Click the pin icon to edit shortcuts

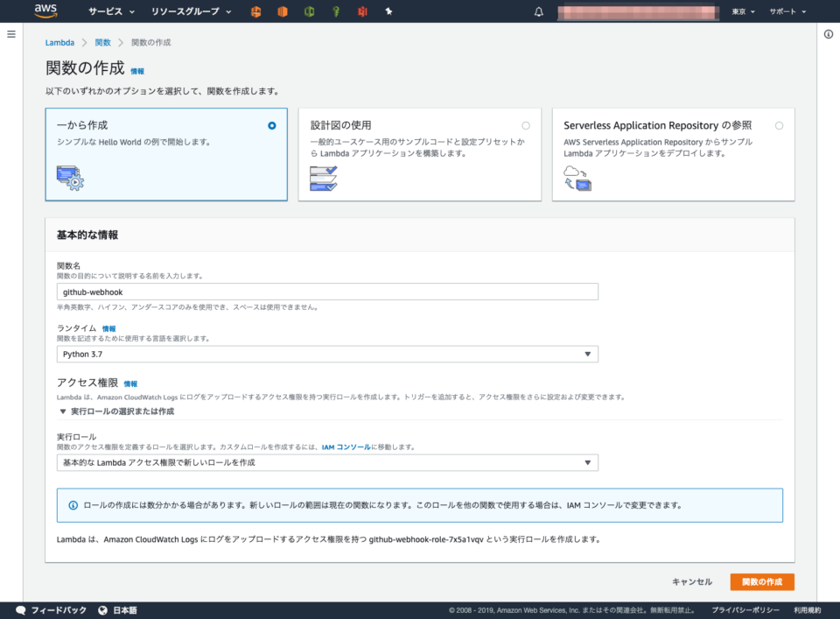[x=388, y=11]
